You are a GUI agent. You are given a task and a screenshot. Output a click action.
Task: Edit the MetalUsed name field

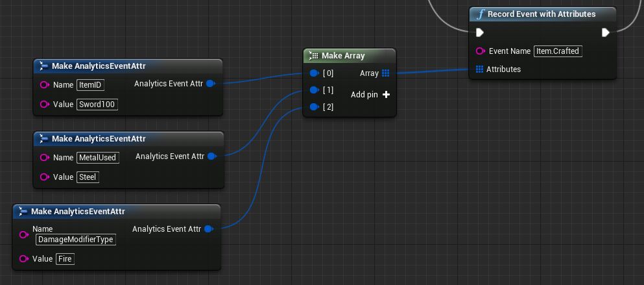(x=98, y=158)
